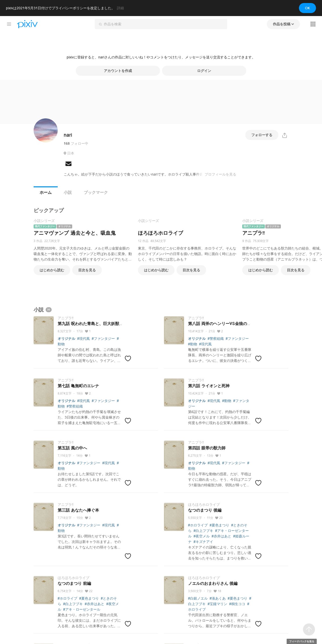View ほろほろホロライブ table of contents
This screenshot has height=644, width=322.
(x=191, y=270)
